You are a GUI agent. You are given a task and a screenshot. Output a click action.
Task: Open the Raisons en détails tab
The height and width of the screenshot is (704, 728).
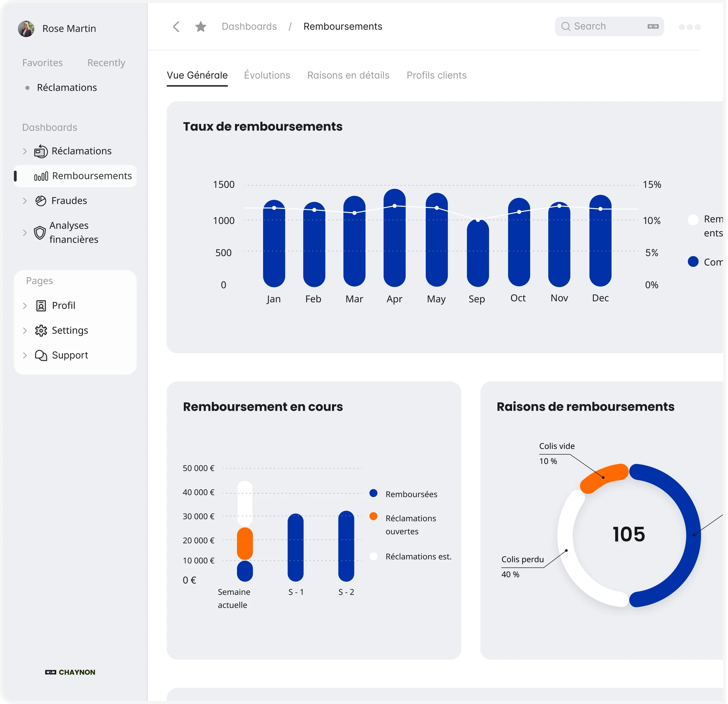pyautogui.click(x=348, y=75)
